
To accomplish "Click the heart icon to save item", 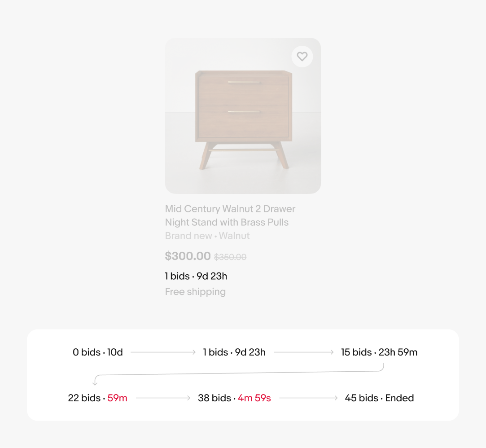I will 302,57.
